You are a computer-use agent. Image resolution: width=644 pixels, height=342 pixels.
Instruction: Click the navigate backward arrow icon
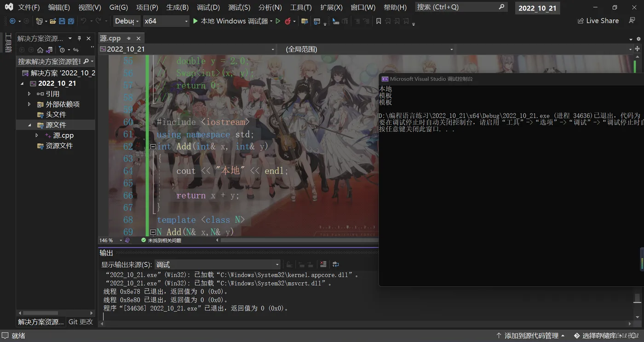tap(12, 21)
